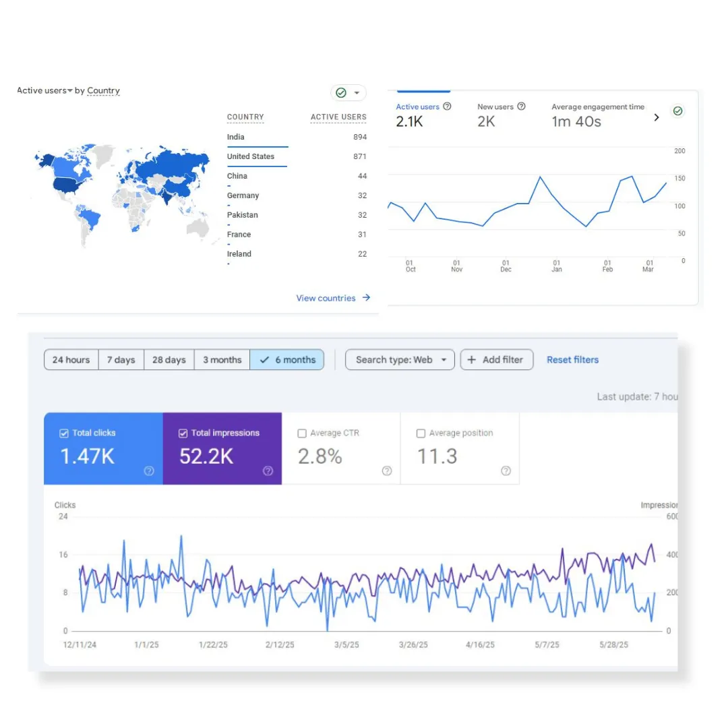Expand the dropdown next to the checkmark badge
This screenshot has width=728, height=728.
coord(357,92)
